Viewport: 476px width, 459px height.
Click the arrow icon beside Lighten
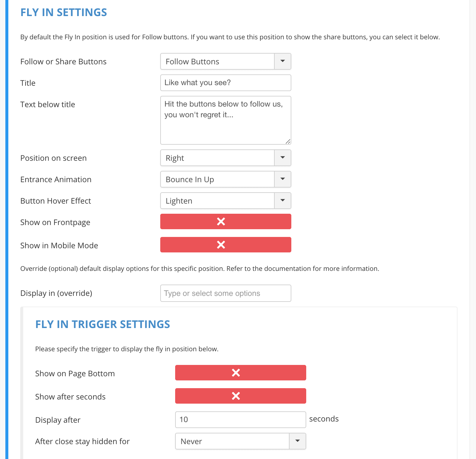click(x=283, y=201)
